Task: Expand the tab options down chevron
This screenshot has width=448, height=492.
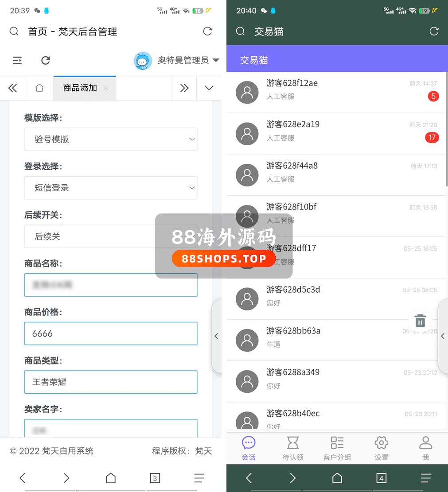Action: pos(209,88)
